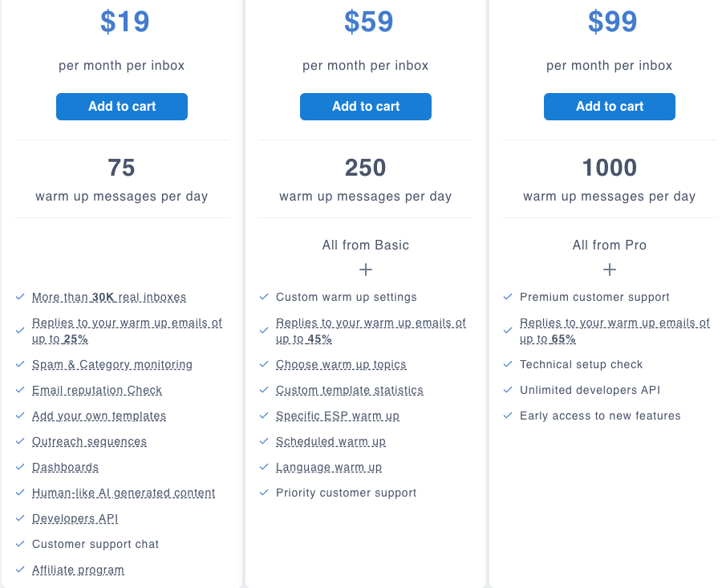
Task: Open More than 30K real inboxes tooltip link
Action: pyautogui.click(x=109, y=297)
